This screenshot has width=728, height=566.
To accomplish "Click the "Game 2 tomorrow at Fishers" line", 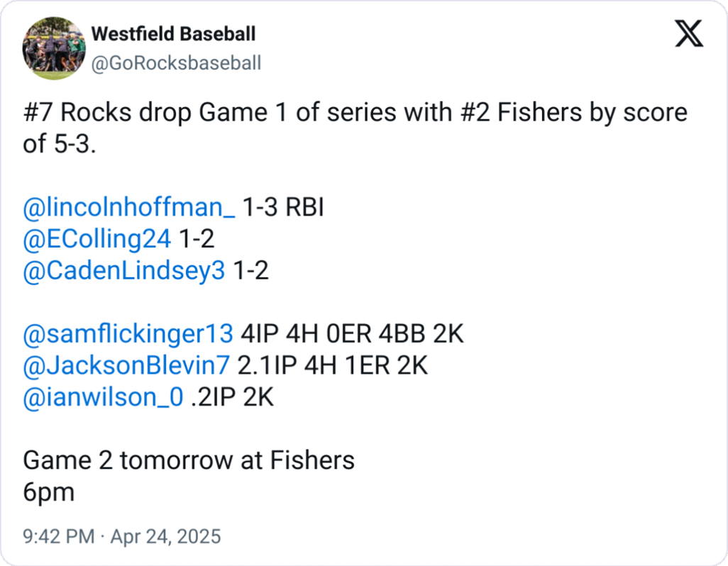I will click(x=189, y=460).
